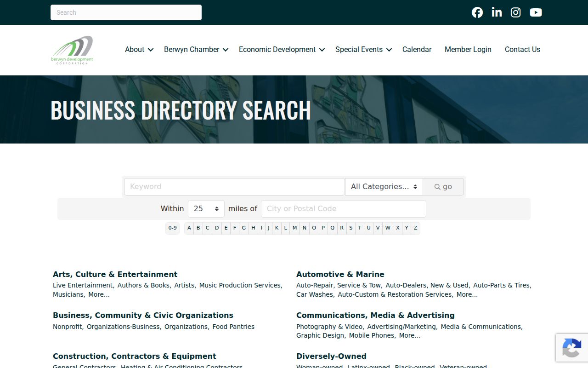Open the 25 miles distance dropdown
Viewport: 588px width, 368px height.
pos(206,209)
